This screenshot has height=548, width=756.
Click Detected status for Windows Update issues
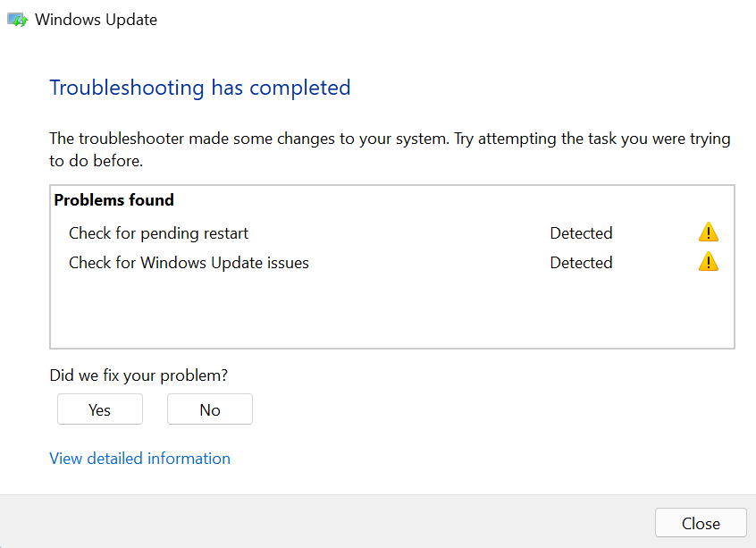(581, 263)
